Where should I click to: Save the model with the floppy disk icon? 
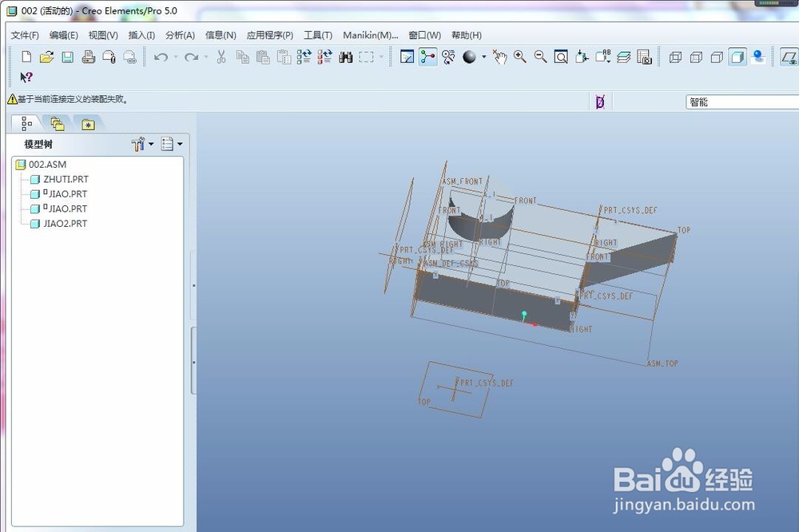[x=68, y=57]
